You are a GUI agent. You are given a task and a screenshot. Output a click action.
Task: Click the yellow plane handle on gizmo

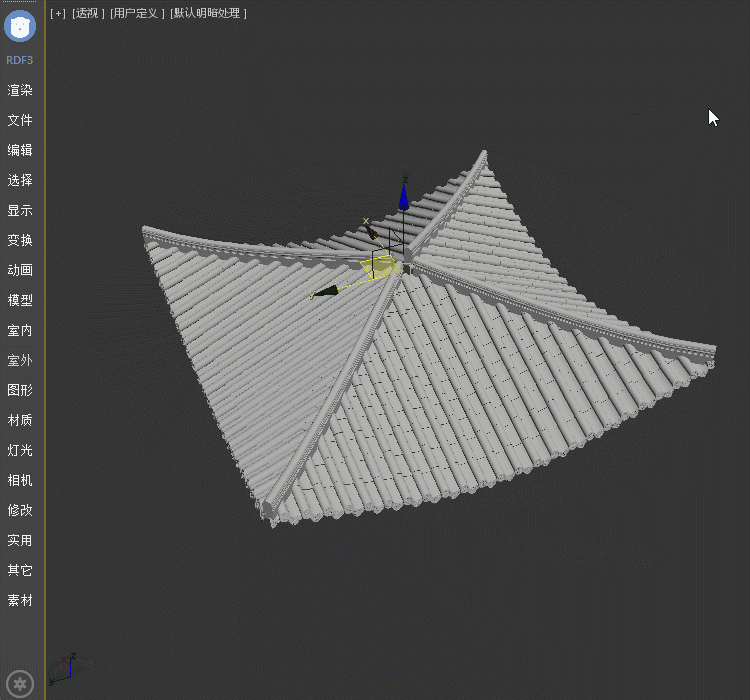click(x=380, y=267)
